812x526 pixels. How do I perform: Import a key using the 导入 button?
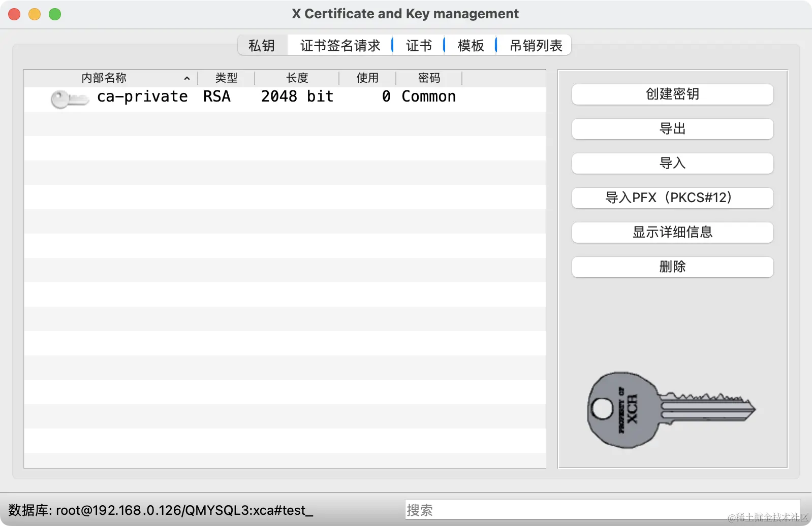coord(673,163)
